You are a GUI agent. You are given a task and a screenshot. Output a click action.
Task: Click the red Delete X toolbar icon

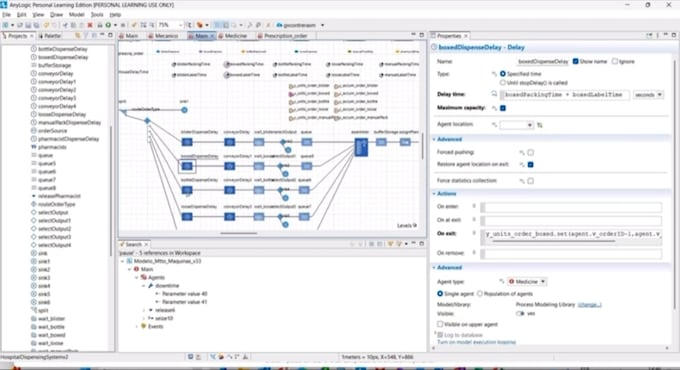(90, 25)
